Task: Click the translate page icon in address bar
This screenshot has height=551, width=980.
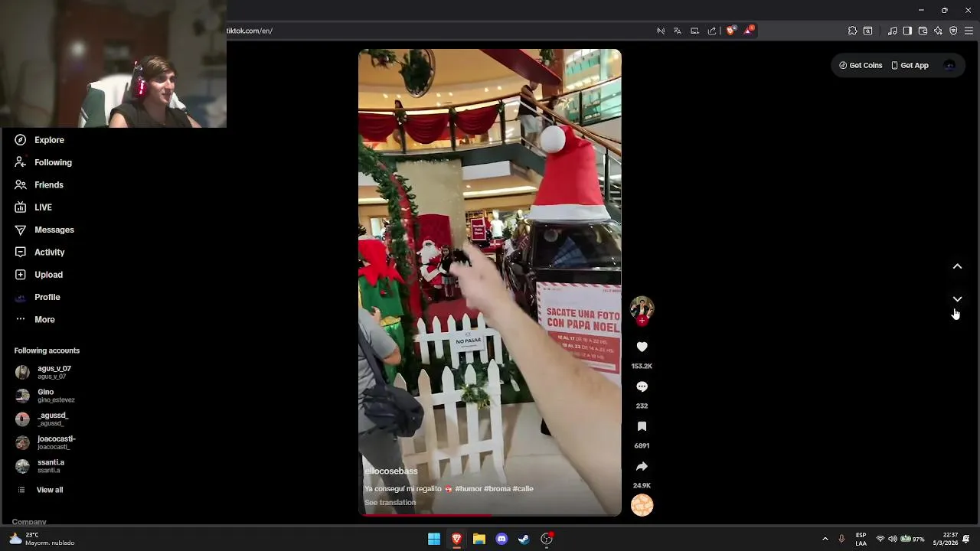Action: (678, 31)
